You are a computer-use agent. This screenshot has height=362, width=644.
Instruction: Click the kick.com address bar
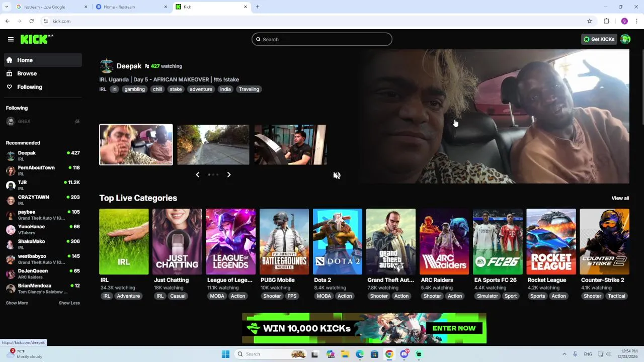point(317,21)
